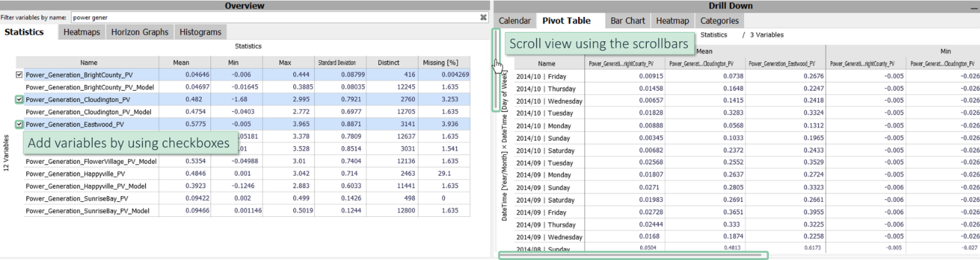Screen dimensions: 980x260
Task: Open the Bar Chart tab
Action: click(628, 21)
